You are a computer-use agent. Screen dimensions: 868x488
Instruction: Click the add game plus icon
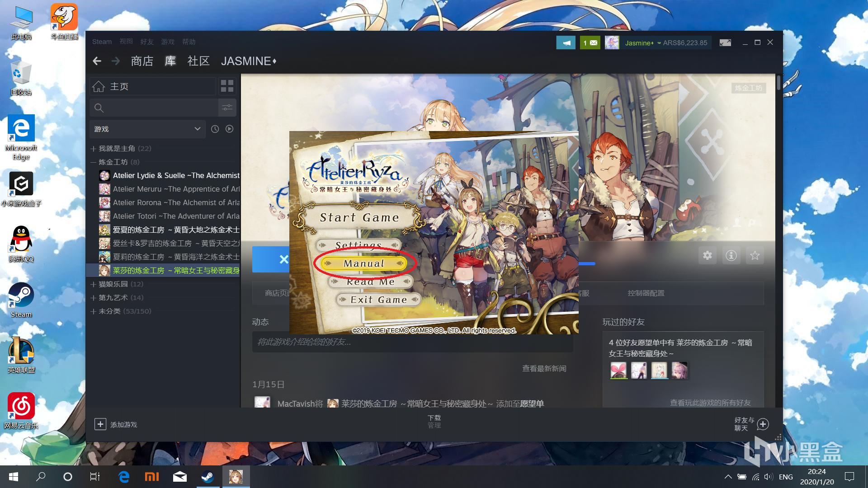[100, 424]
